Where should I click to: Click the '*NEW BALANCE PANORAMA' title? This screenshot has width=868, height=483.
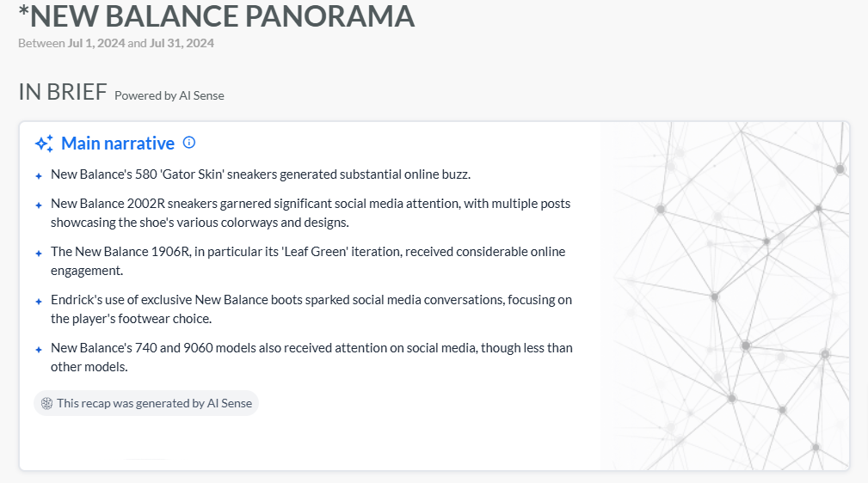(217, 15)
